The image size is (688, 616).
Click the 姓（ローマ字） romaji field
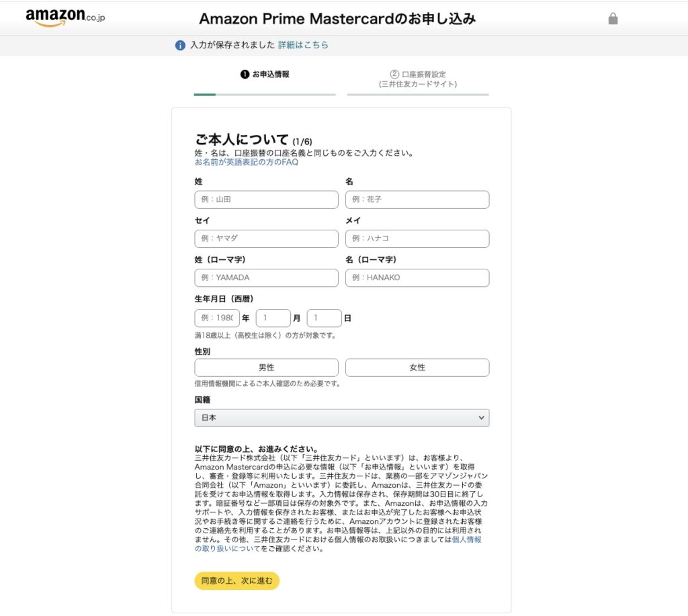tap(266, 277)
